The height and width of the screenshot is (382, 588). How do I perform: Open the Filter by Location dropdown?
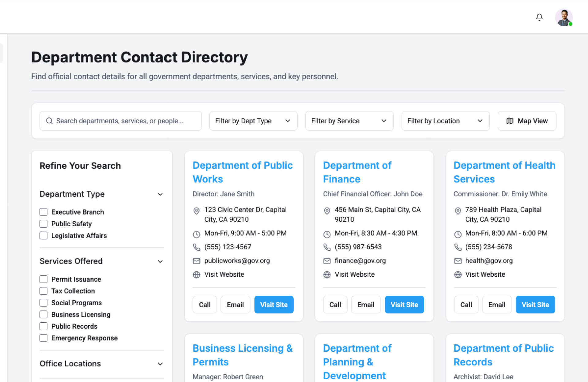coord(445,121)
